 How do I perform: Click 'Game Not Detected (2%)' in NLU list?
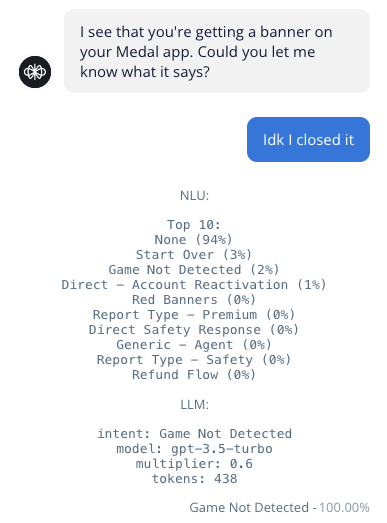coord(194,270)
